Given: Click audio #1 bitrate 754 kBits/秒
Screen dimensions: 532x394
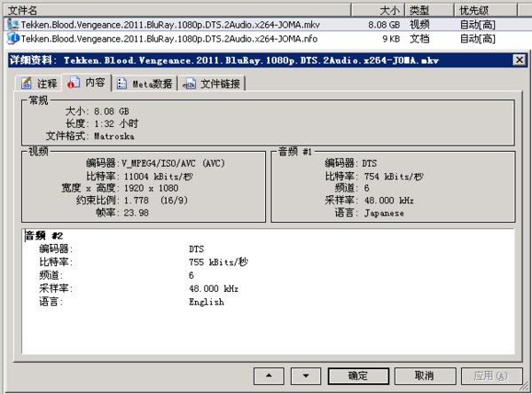Looking at the screenshot, I should tap(394, 177).
